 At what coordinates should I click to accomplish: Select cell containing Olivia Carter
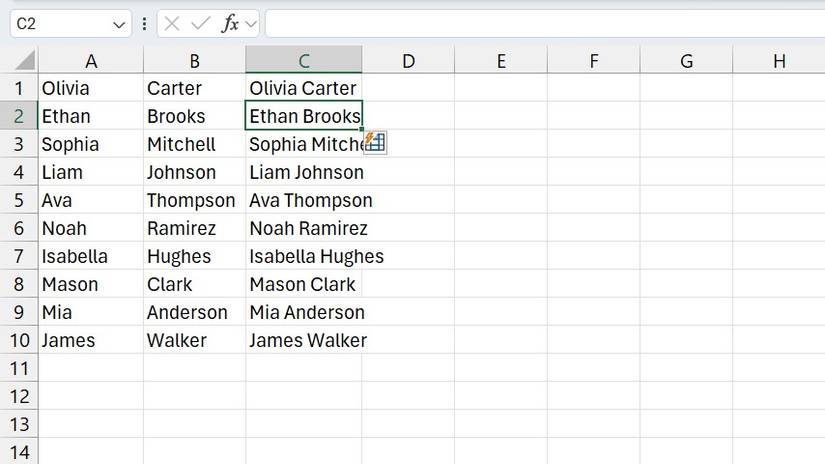(303, 88)
